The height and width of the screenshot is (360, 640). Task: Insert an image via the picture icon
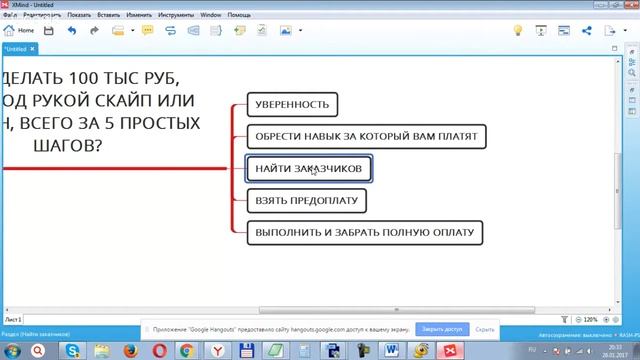286,31
